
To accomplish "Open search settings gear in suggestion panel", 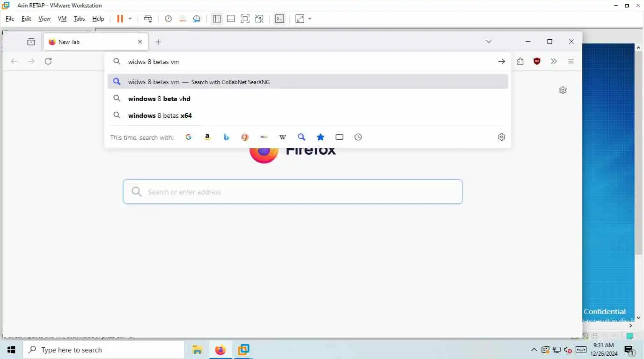I will point(502,137).
